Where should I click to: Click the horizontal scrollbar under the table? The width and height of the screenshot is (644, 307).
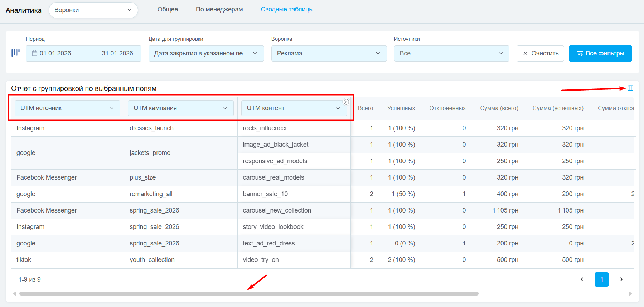[x=249, y=294]
